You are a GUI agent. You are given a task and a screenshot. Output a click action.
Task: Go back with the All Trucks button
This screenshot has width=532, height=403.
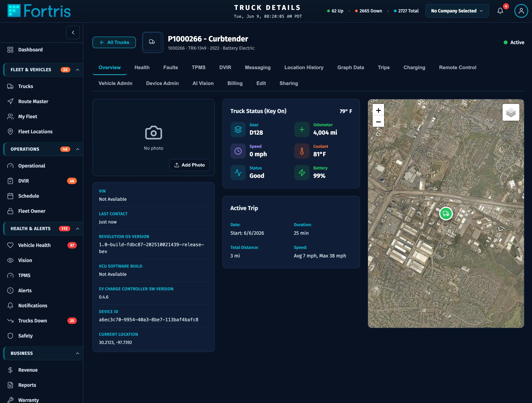114,42
